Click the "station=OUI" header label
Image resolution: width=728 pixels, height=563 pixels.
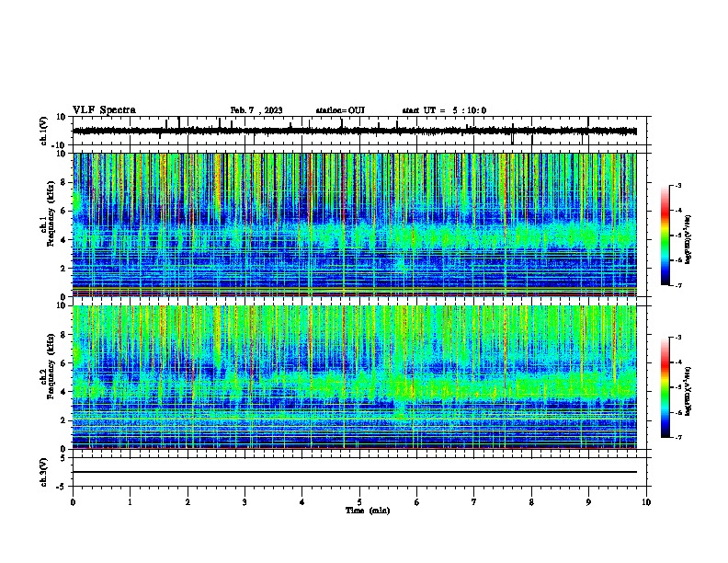(340, 110)
